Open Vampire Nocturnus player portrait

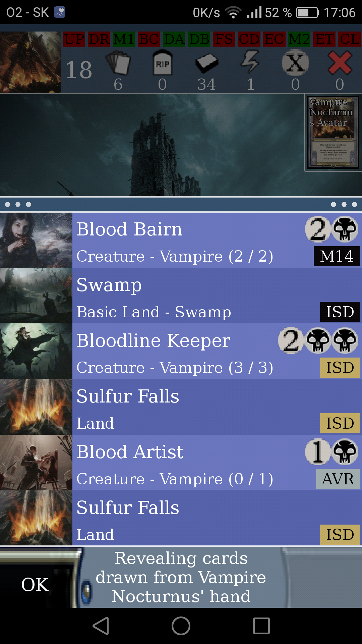(x=31, y=62)
